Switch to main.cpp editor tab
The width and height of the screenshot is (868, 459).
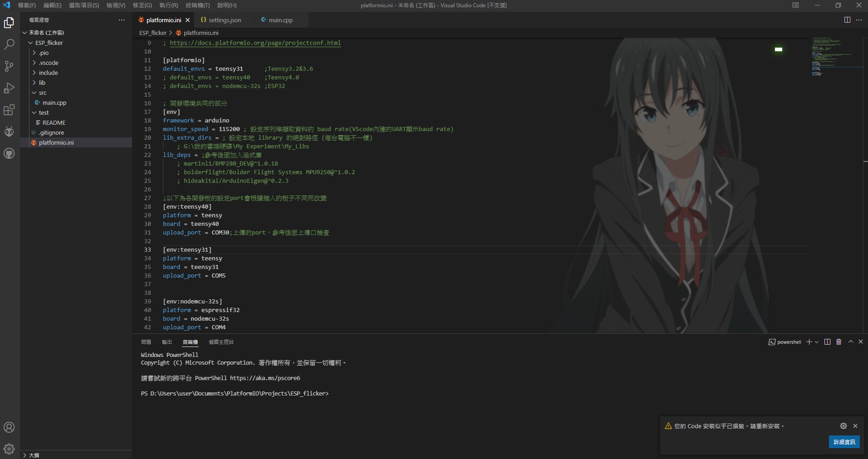point(281,20)
